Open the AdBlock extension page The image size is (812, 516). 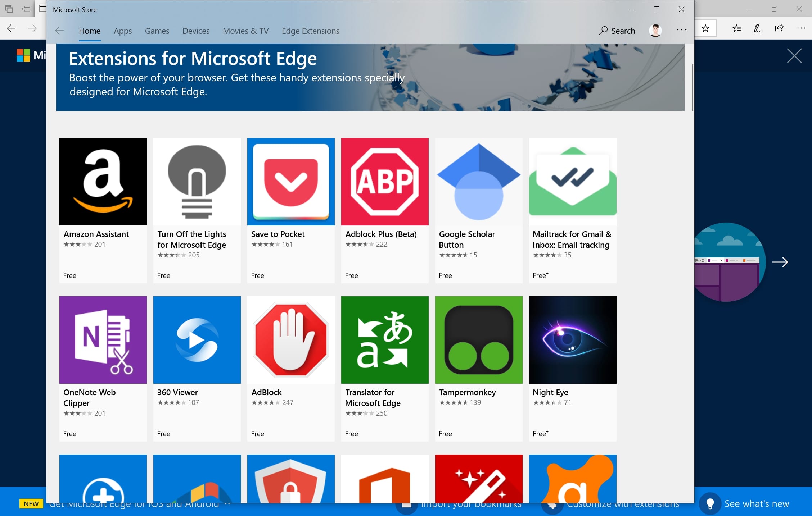[291, 339]
